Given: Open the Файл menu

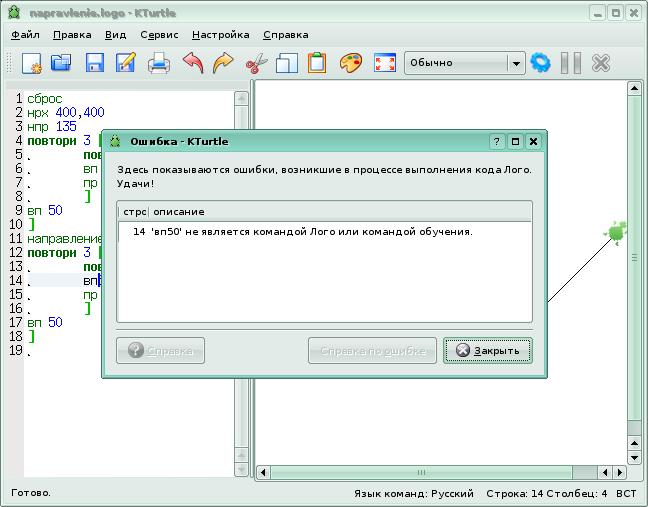Looking at the screenshot, I should 25,34.
